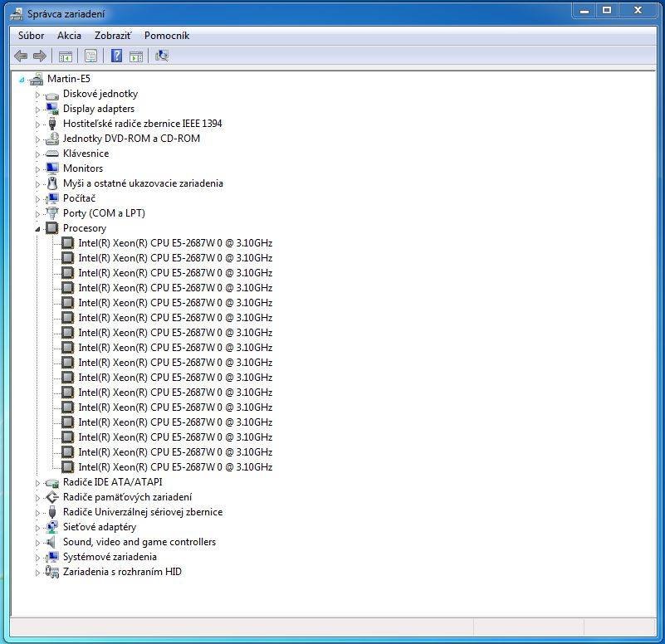Expand the Monitors node
The width and height of the screenshot is (665, 644).
(x=37, y=169)
